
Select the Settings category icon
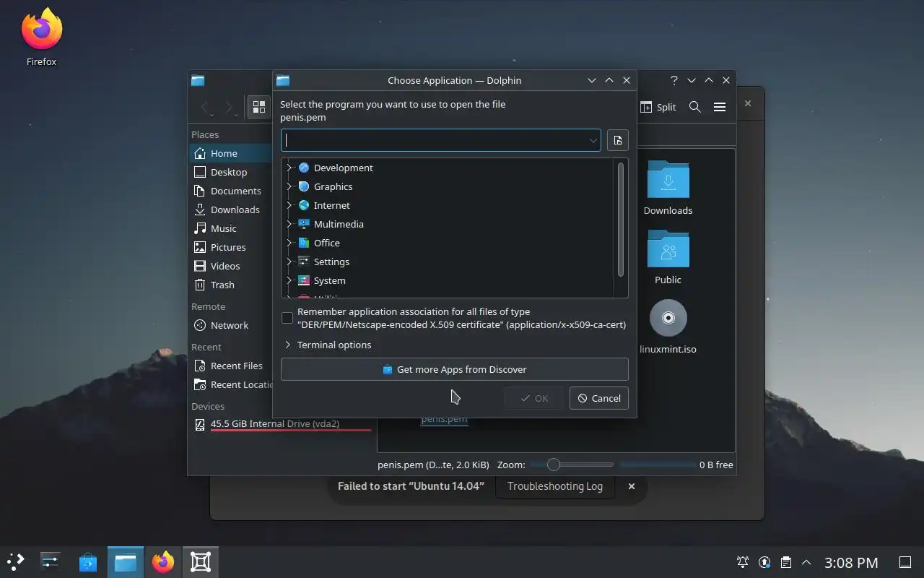[304, 262]
